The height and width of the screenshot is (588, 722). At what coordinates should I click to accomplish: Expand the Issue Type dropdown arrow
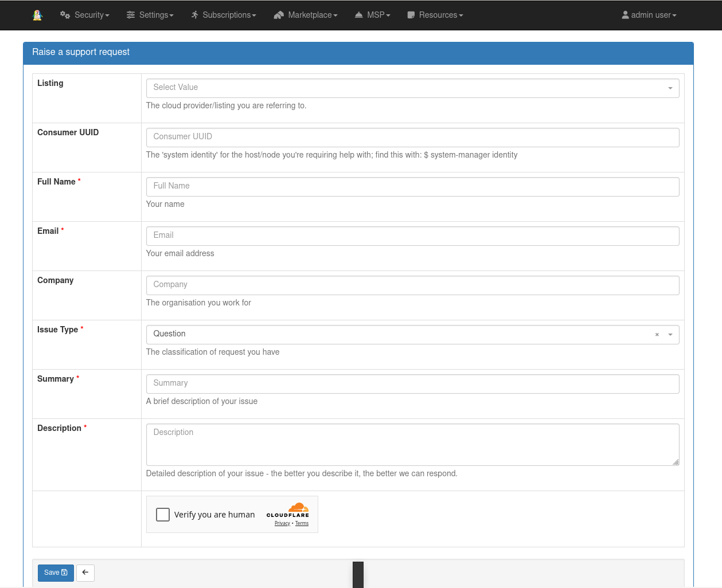[670, 335]
